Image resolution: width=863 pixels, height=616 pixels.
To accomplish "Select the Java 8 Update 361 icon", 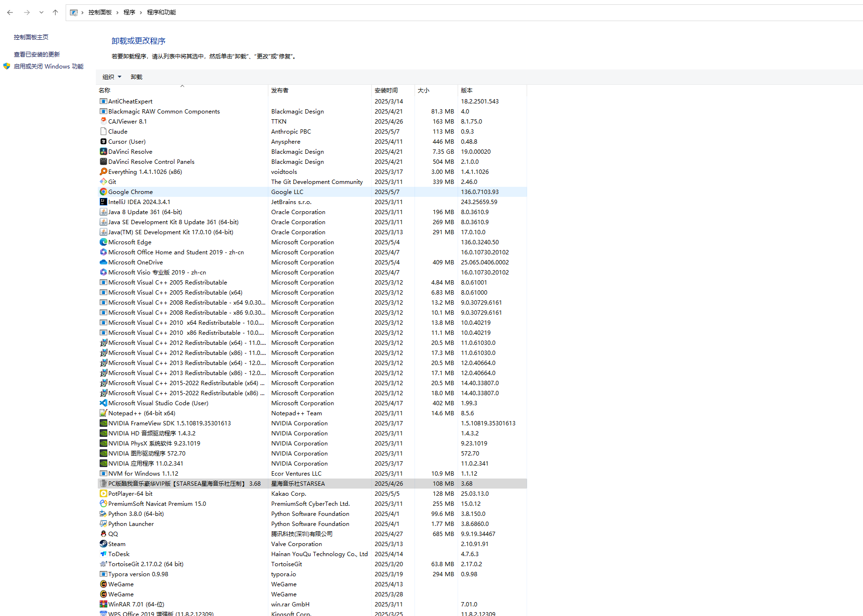I will (103, 212).
